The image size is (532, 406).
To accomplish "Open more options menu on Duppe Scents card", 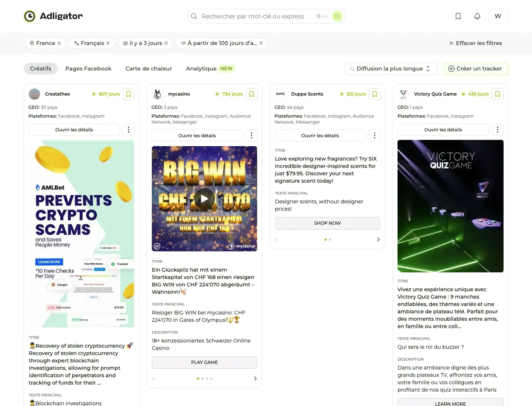I will pyautogui.click(x=375, y=135).
